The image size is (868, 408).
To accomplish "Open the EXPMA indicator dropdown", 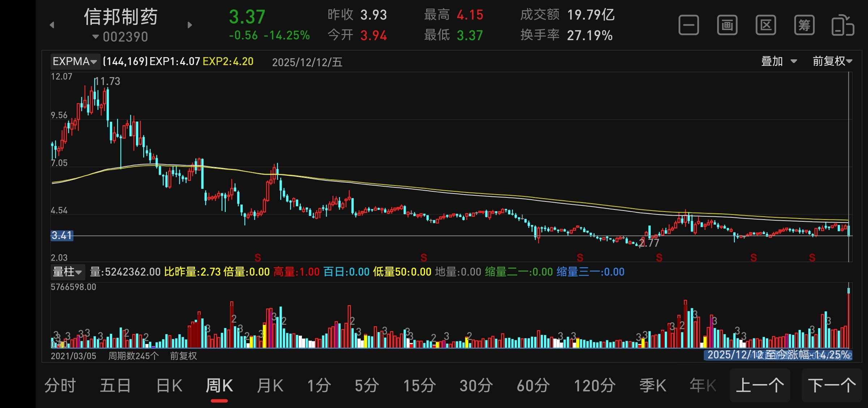I will 75,61.
